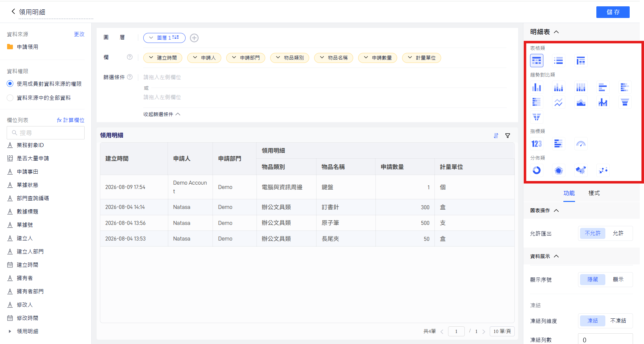Switch to the 功能 tab
The height and width of the screenshot is (344, 644).
coord(569,193)
